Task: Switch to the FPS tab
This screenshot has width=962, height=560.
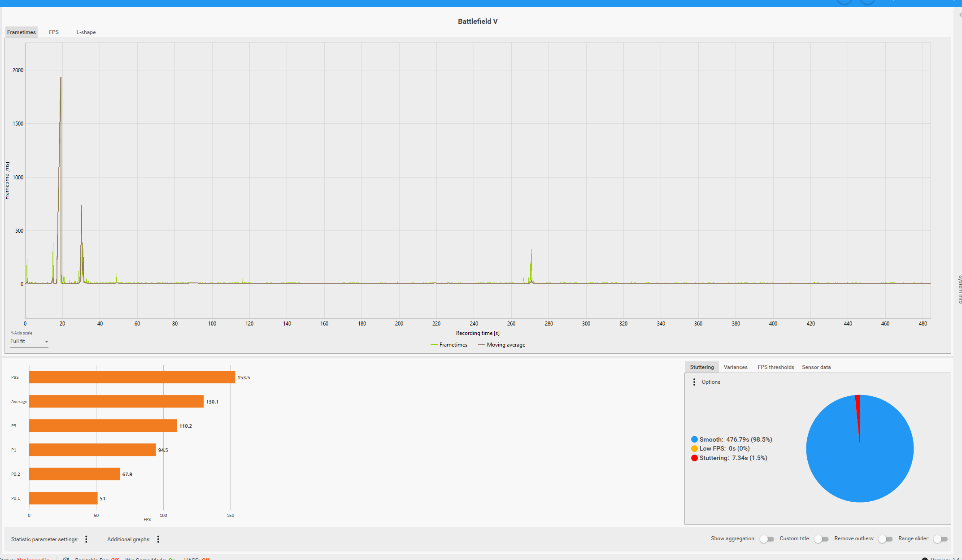Action: [x=54, y=32]
